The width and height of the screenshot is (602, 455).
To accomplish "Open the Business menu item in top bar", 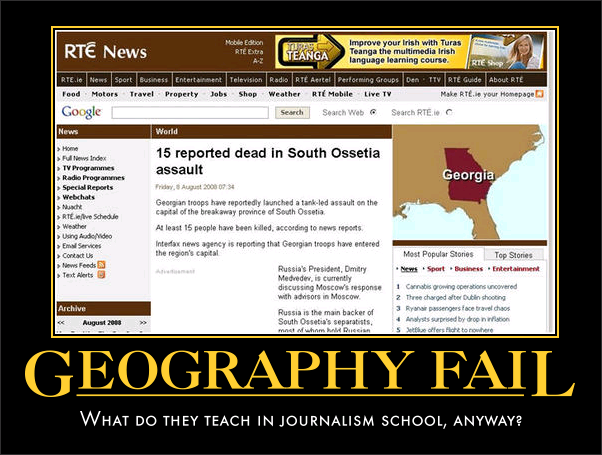I will tap(154, 80).
